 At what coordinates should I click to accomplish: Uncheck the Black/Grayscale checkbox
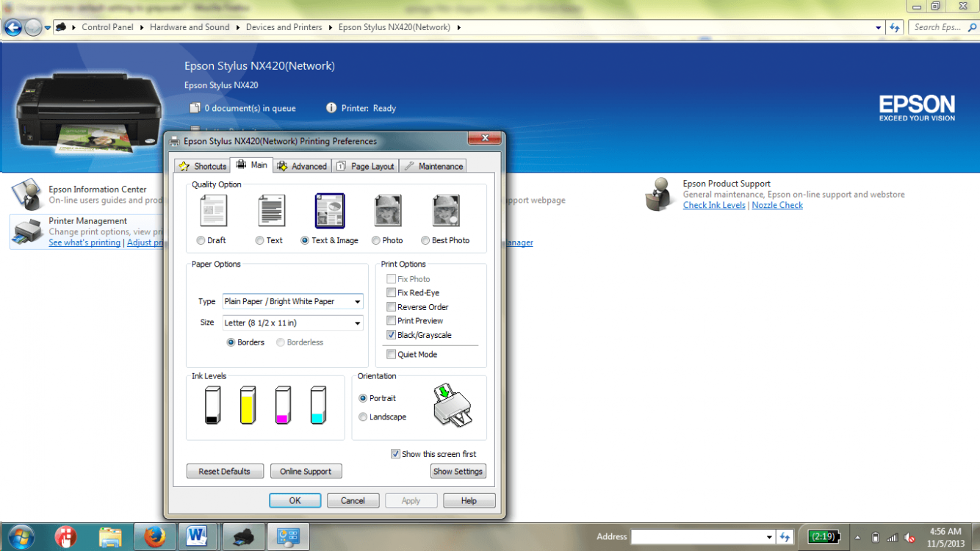pos(391,335)
